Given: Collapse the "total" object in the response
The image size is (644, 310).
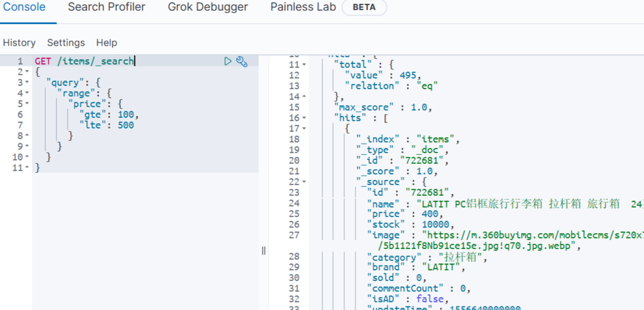Looking at the screenshot, I should 304,65.
